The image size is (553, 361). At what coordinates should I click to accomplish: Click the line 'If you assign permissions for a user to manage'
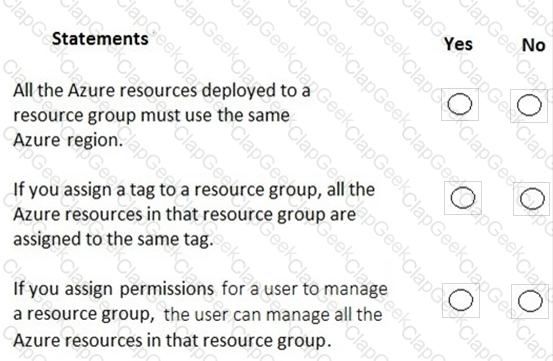point(200,289)
